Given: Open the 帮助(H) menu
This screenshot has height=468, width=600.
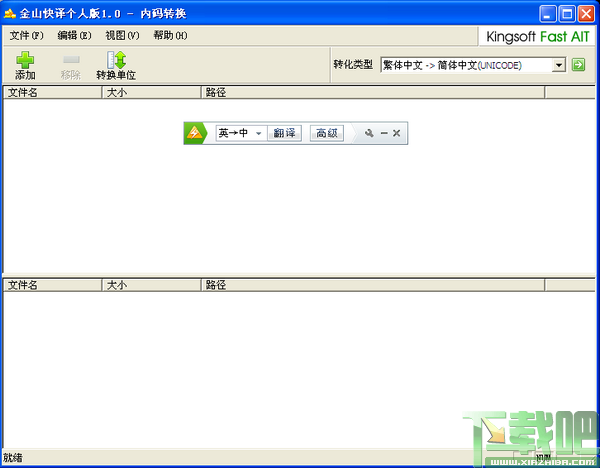Looking at the screenshot, I should (170, 36).
